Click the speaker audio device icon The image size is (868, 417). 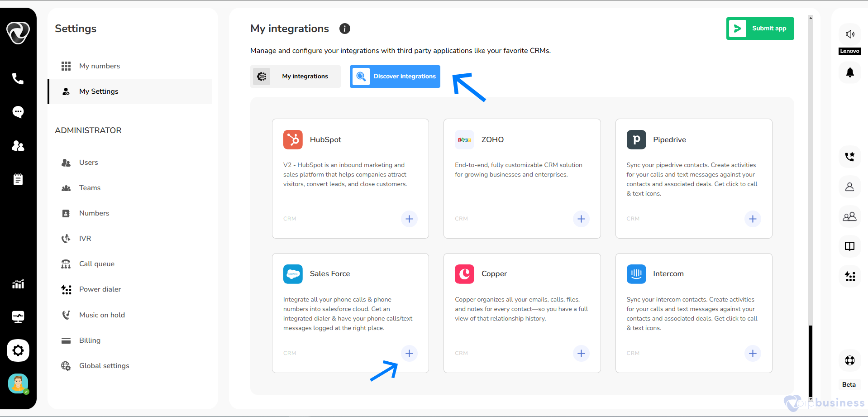(x=850, y=34)
